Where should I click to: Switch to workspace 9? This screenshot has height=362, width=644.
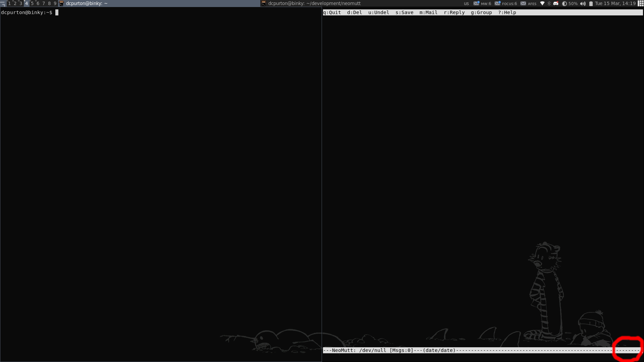(55, 3)
